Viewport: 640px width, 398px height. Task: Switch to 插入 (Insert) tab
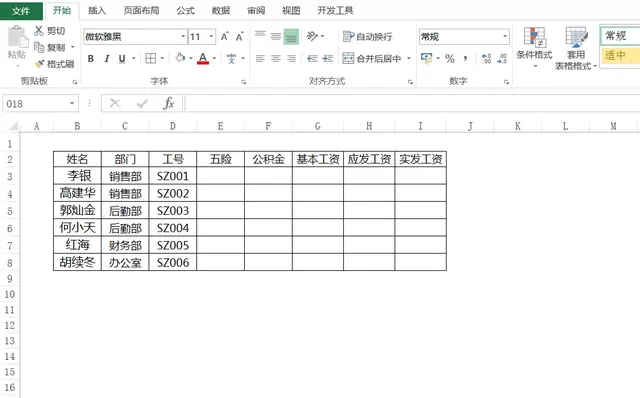[97, 11]
